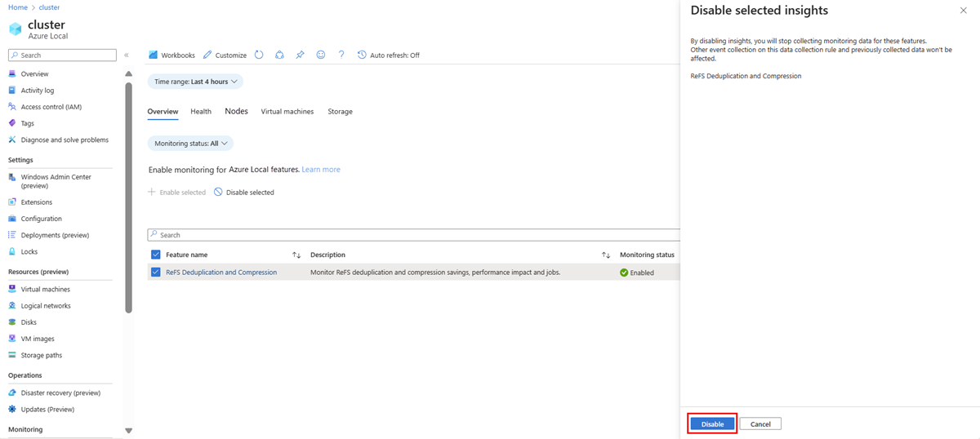Click the Customize pencil button
980x439 pixels.
[225, 55]
